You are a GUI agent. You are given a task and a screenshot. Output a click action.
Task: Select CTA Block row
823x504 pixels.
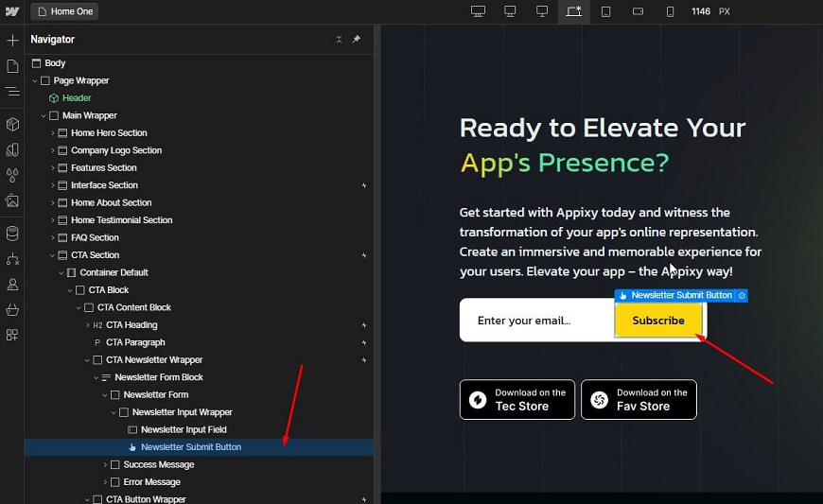point(199,290)
